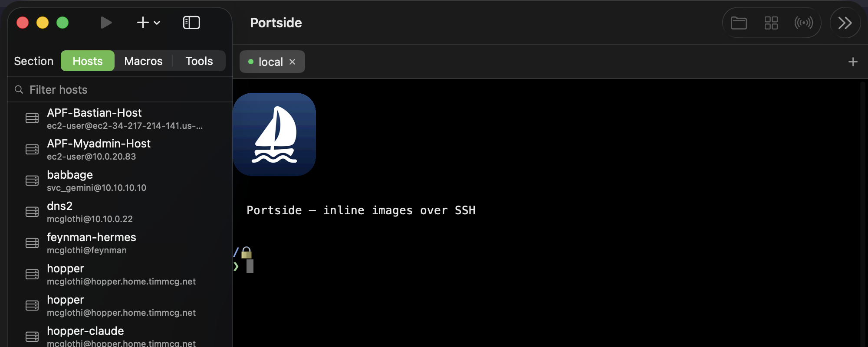Connect to the feynman-hermes host
Screen dimensions: 868x347
coord(120,243)
